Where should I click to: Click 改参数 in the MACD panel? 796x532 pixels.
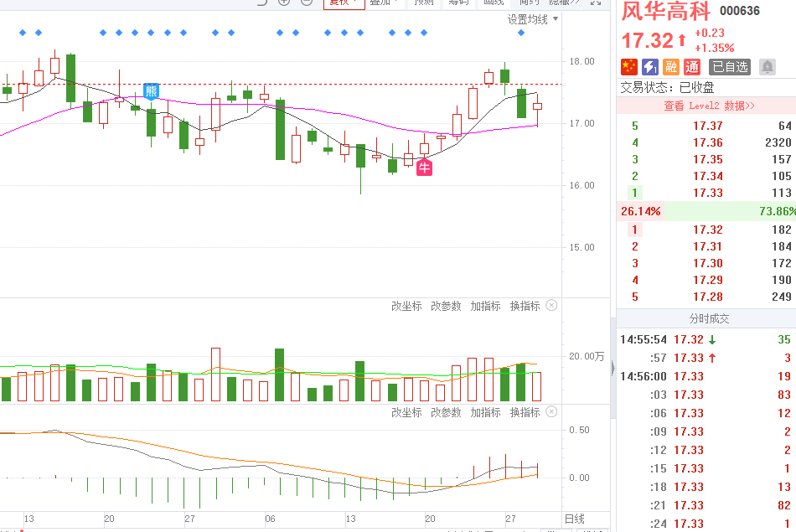[446, 412]
